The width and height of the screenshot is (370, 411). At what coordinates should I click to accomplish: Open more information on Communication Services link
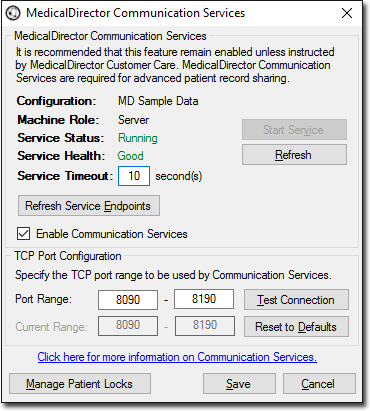coord(177,357)
